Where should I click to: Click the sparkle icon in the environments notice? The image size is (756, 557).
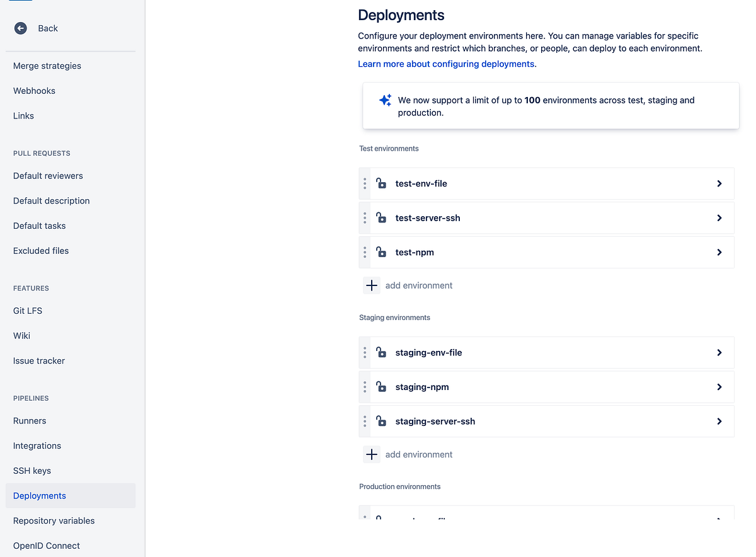(385, 100)
